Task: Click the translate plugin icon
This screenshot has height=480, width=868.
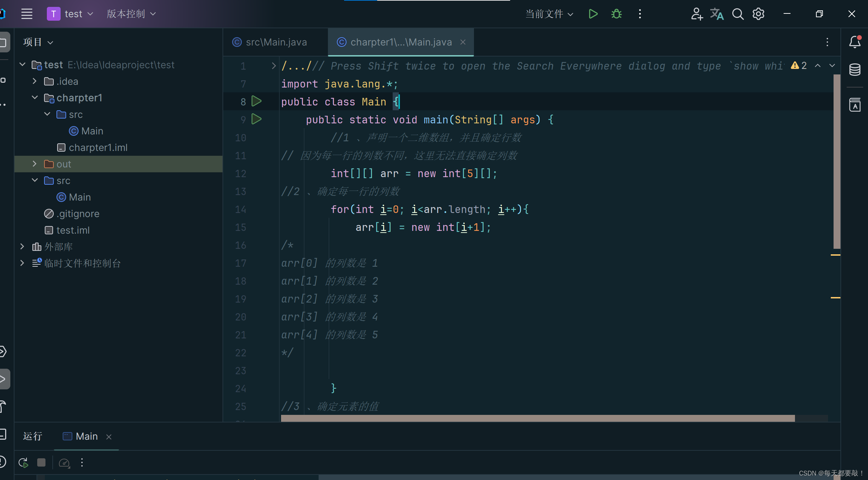Action: pyautogui.click(x=717, y=14)
